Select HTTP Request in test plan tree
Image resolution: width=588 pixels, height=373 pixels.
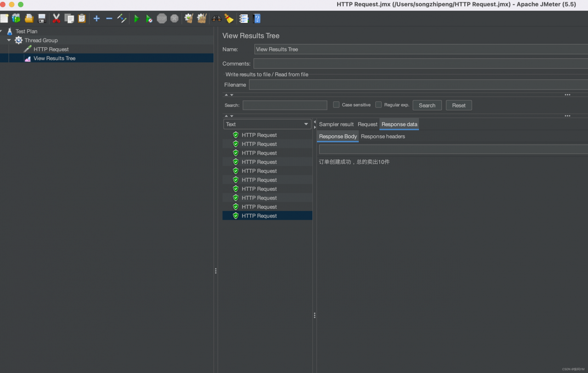coord(51,49)
